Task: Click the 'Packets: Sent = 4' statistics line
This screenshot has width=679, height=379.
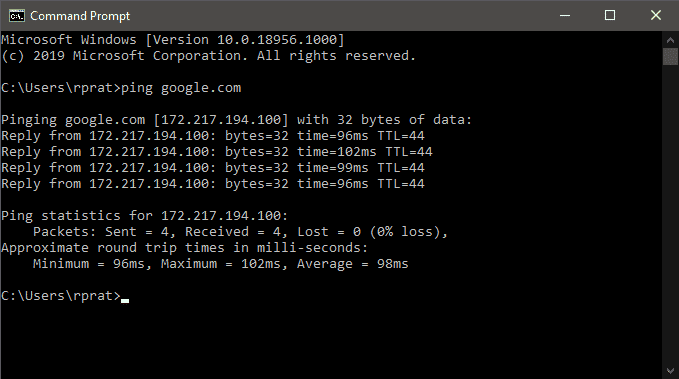Action: (x=240, y=232)
